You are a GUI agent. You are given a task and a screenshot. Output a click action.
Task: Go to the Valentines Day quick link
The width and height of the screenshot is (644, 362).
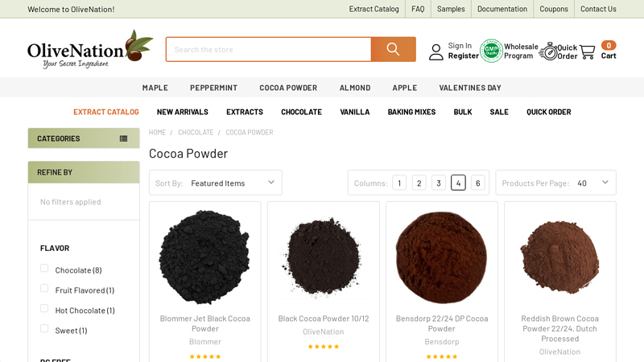[470, 88]
